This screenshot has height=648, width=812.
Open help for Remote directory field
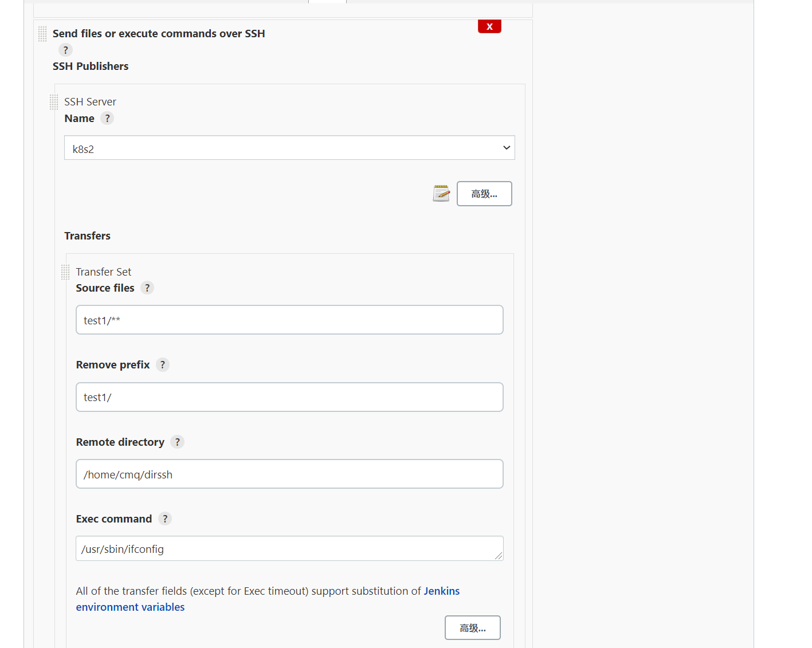(177, 442)
